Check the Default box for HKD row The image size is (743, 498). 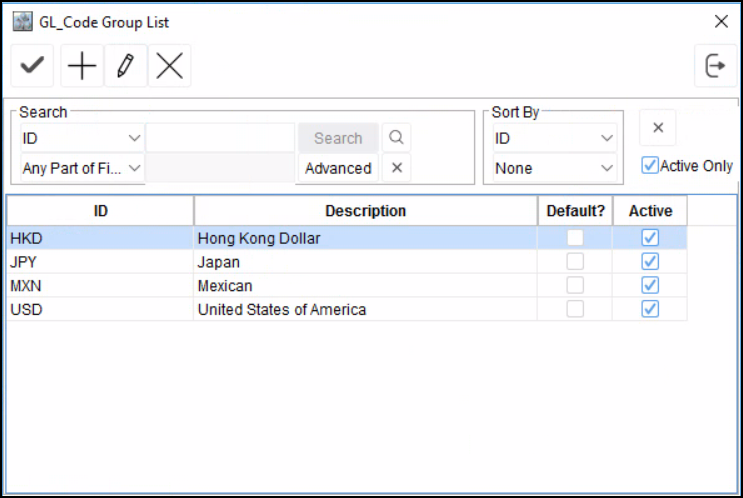pos(575,238)
